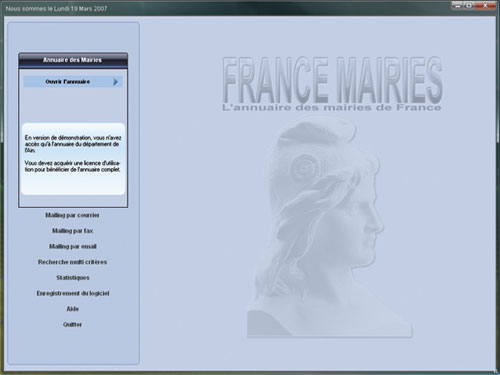Screen dimensions: 500x375
Task: Minimize the France Mairies window
Action: 457,5
